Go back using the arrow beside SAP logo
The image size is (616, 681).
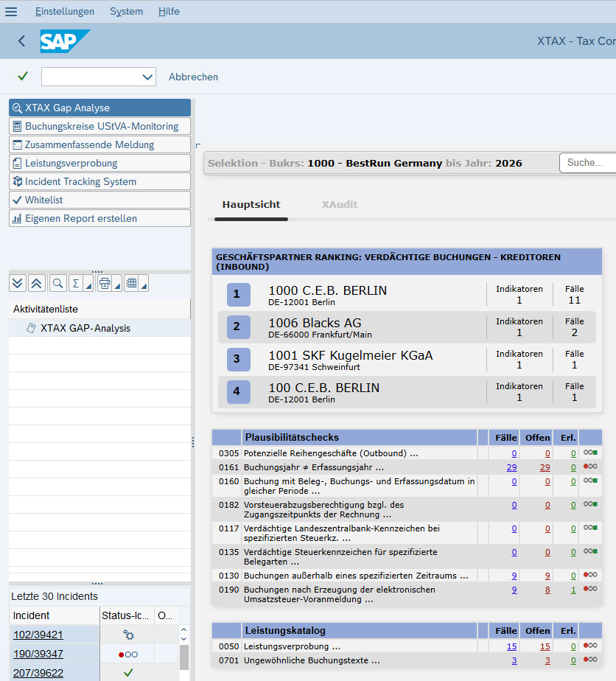21,41
